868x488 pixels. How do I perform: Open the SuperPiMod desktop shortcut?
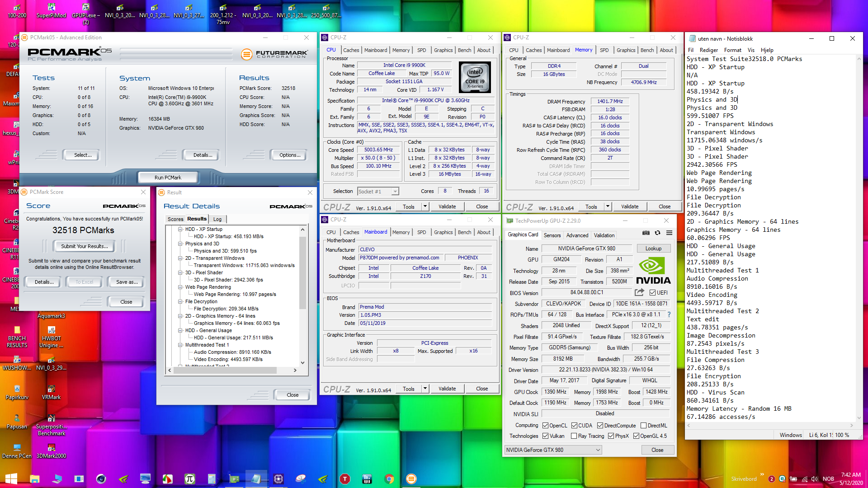tap(51, 11)
